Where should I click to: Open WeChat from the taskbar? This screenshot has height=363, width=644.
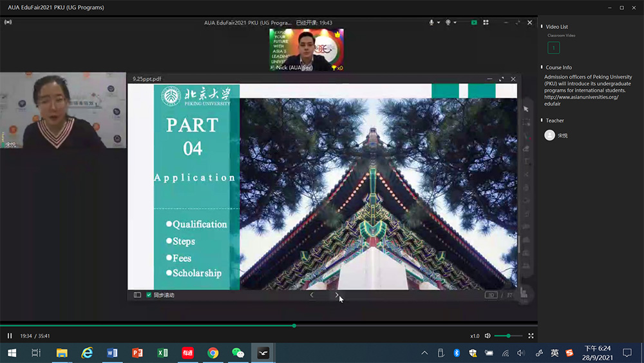(x=238, y=353)
